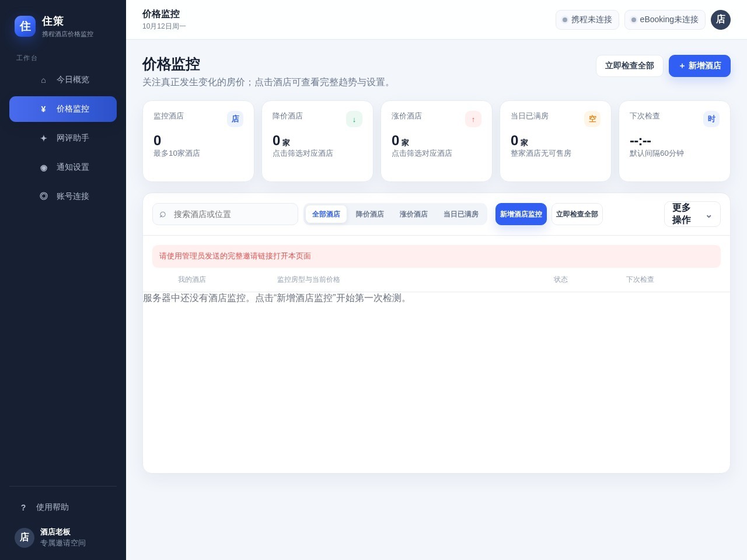
Task: Click the header 立即检查全部 button
Action: pyautogui.click(x=630, y=66)
